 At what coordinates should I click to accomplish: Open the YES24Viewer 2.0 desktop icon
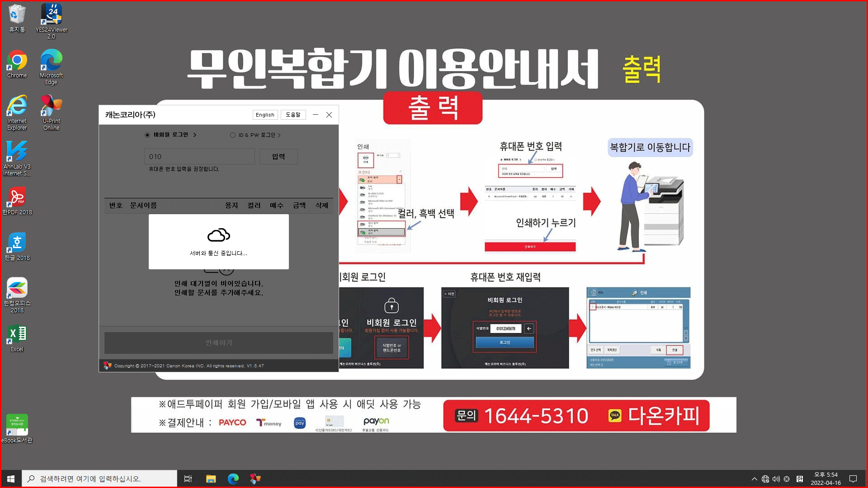[x=51, y=15]
